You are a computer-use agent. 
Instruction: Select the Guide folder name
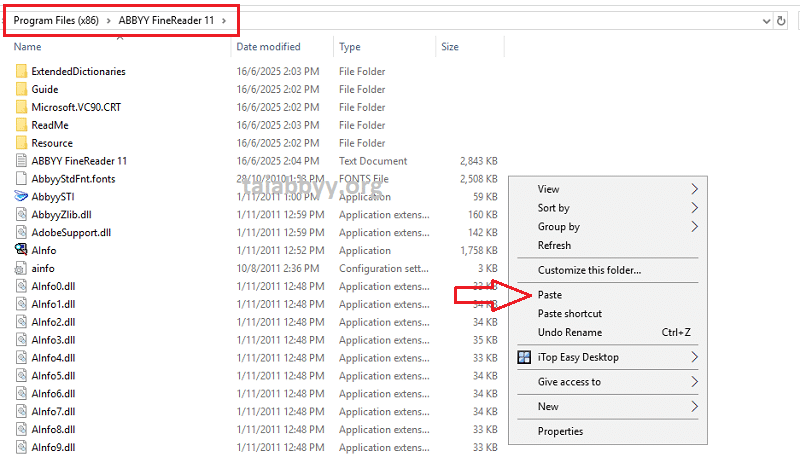click(45, 89)
